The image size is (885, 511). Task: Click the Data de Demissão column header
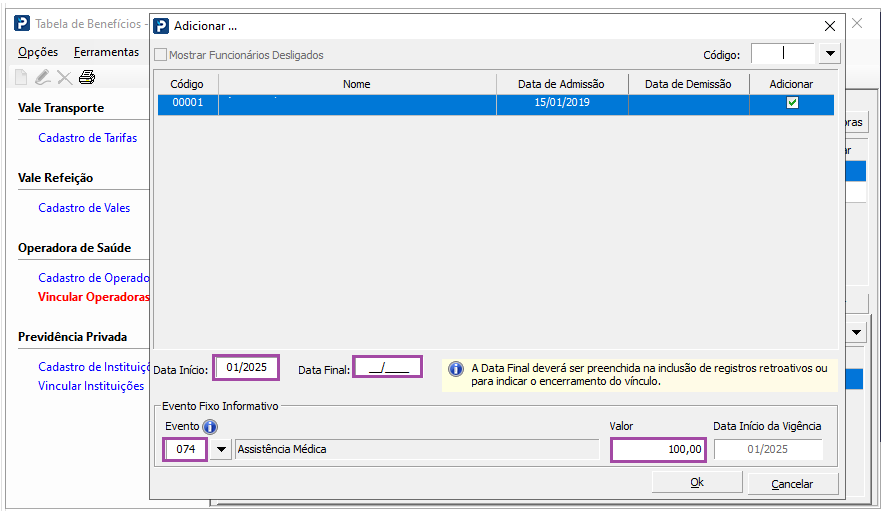689,84
